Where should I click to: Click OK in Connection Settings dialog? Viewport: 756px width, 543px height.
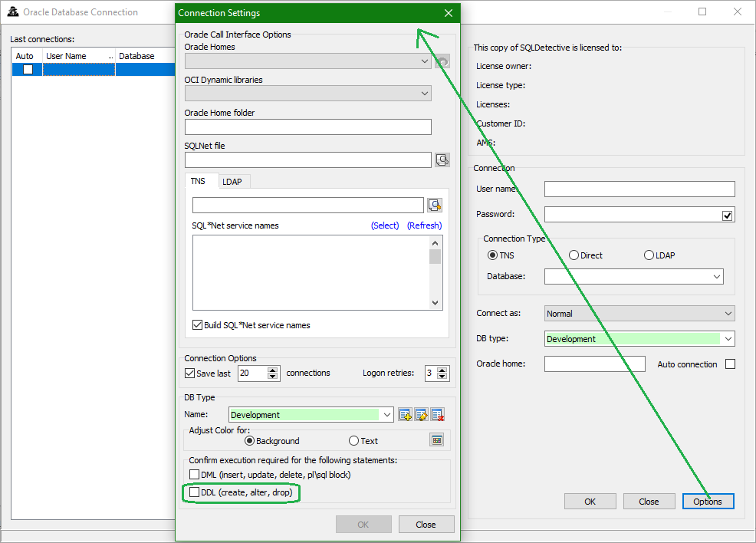coord(363,524)
